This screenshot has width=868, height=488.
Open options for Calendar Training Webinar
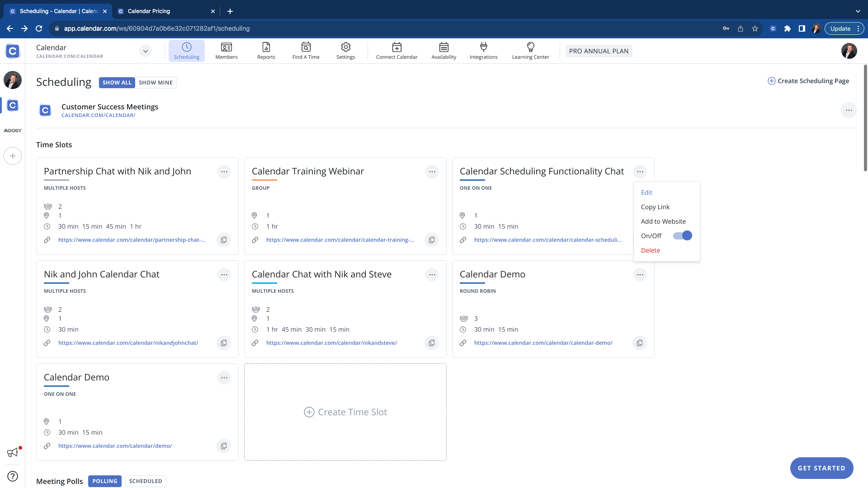point(432,172)
